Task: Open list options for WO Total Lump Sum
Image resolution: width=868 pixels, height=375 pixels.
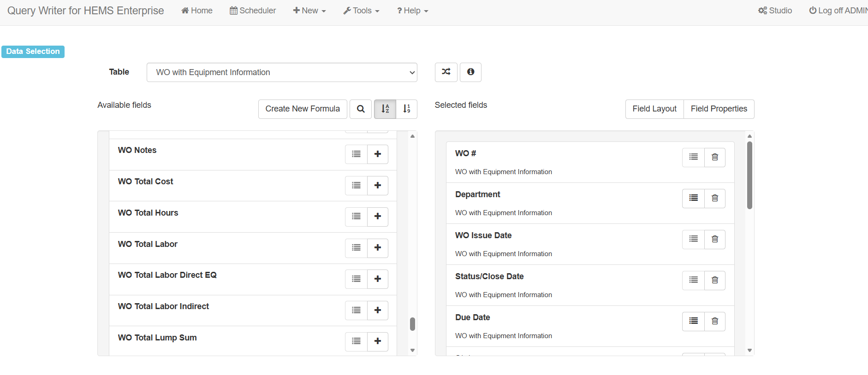Action: tap(356, 341)
